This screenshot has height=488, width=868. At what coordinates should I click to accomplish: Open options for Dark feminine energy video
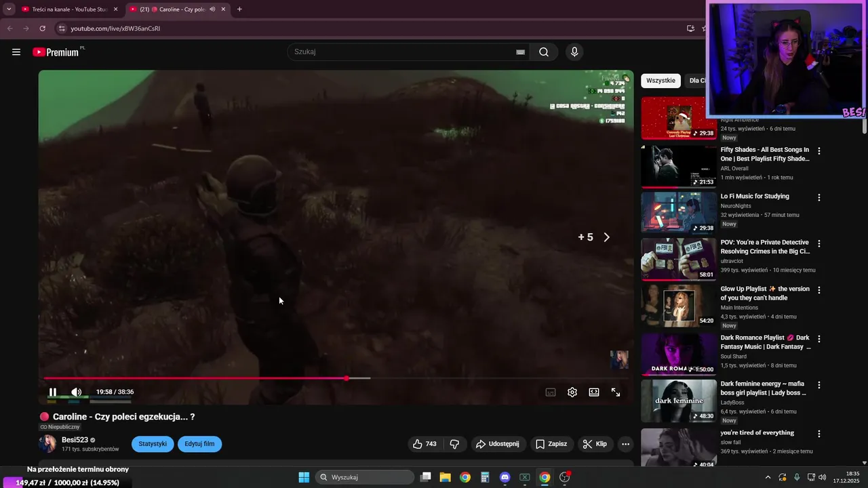819,385
